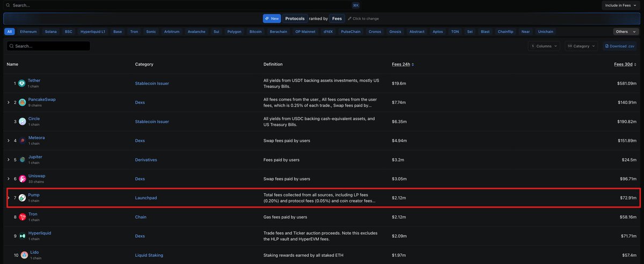This screenshot has width=644, height=264.
Task: Filter by the PulseChain tab
Action: pos(350,32)
